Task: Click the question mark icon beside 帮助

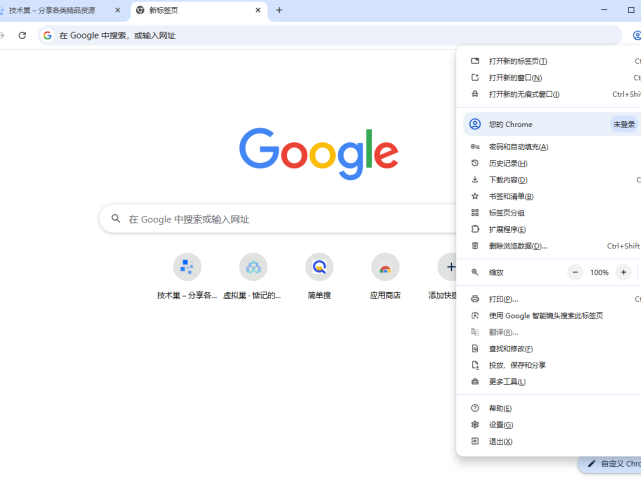Action: click(475, 408)
